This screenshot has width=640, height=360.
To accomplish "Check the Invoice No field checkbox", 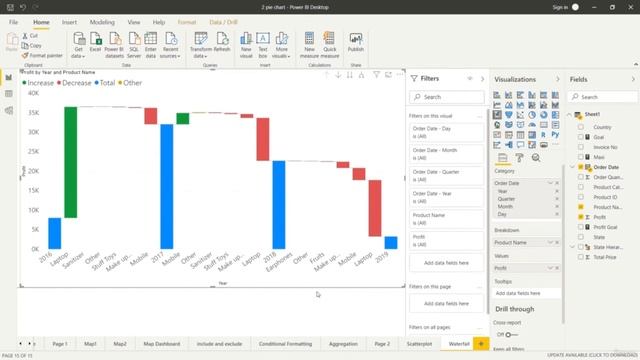I will coord(581,147).
